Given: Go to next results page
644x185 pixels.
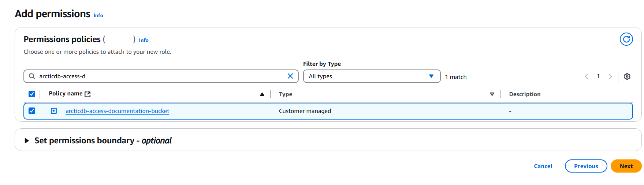Looking at the screenshot, I should (610, 76).
